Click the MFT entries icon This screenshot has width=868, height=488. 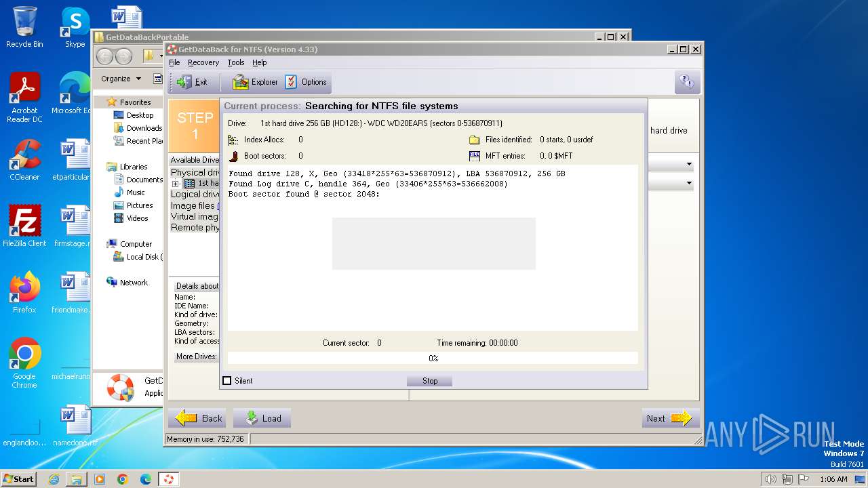click(x=474, y=156)
